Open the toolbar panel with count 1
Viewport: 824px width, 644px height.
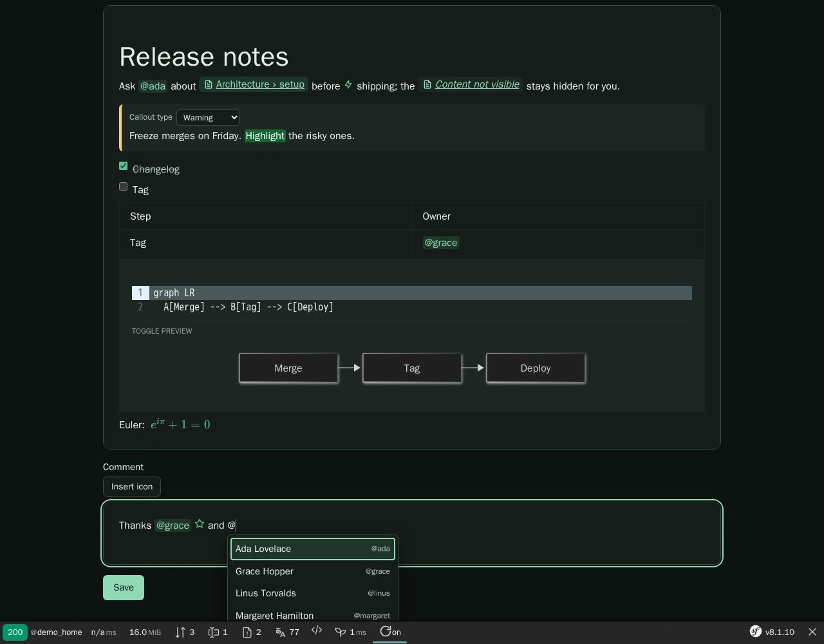coord(218,632)
